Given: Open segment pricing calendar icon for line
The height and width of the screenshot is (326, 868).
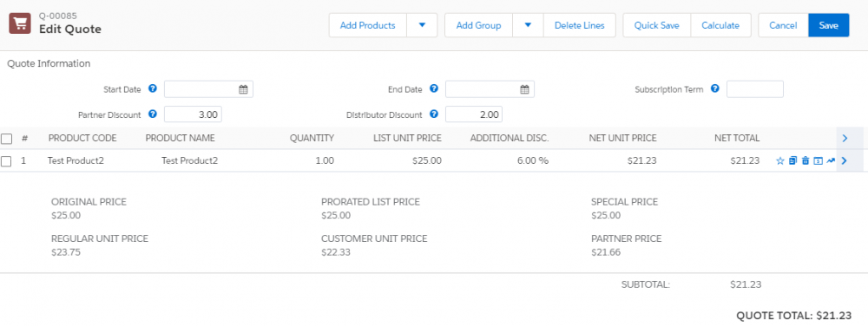Looking at the screenshot, I should click(x=819, y=160).
